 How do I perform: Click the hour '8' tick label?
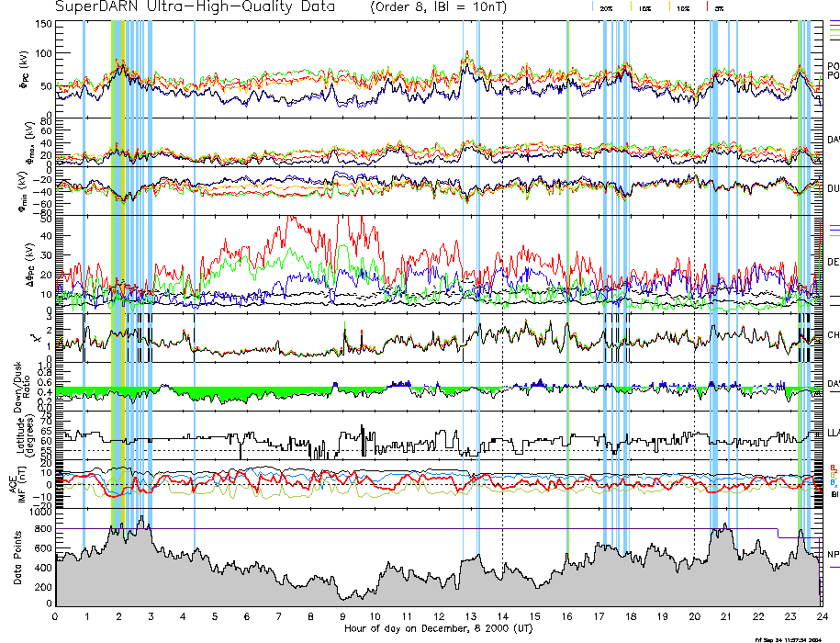point(310,616)
